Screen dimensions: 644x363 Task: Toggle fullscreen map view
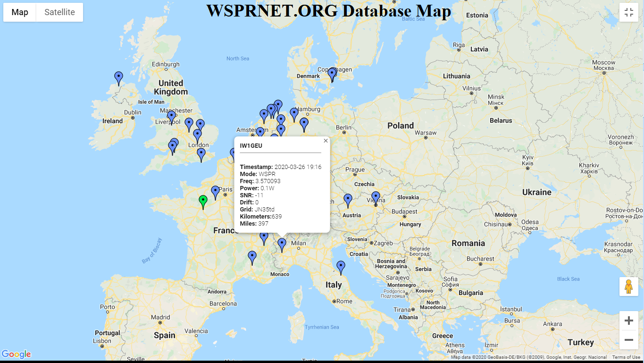click(x=629, y=12)
